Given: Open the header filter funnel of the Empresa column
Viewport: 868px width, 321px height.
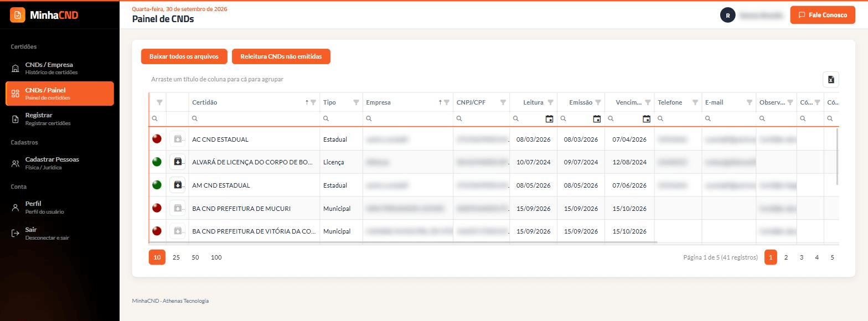Looking at the screenshot, I should [x=447, y=102].
